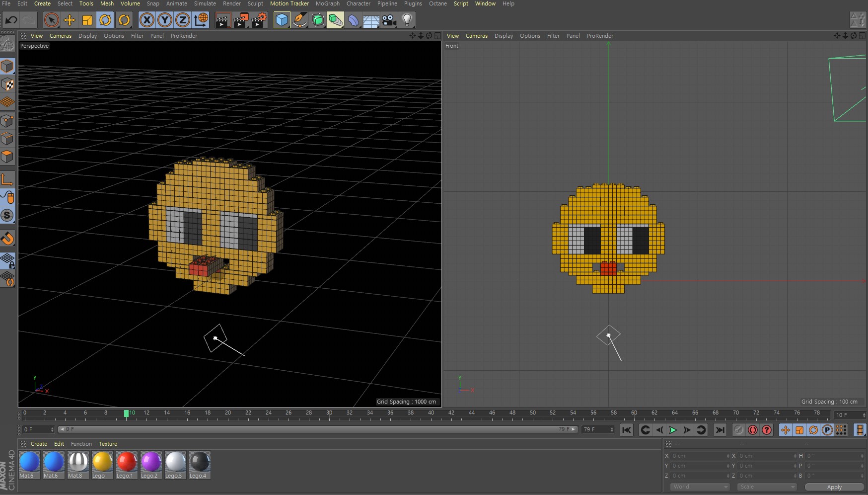This screenshot has height=495, width=868.
Task: Click the purple Bend deformer icon
Action: pos(353,20)
